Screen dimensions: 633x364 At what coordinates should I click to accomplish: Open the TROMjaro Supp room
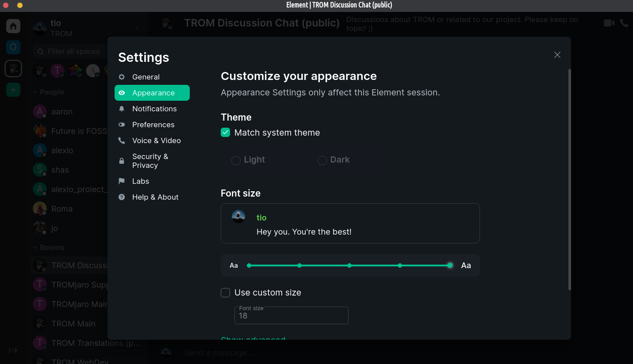(70, 284)
